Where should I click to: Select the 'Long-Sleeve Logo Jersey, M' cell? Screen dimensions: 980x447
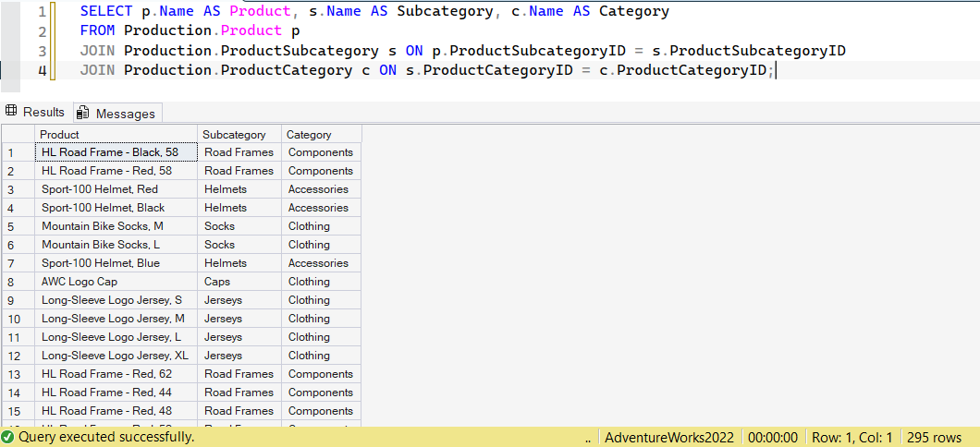click(116, 319)
